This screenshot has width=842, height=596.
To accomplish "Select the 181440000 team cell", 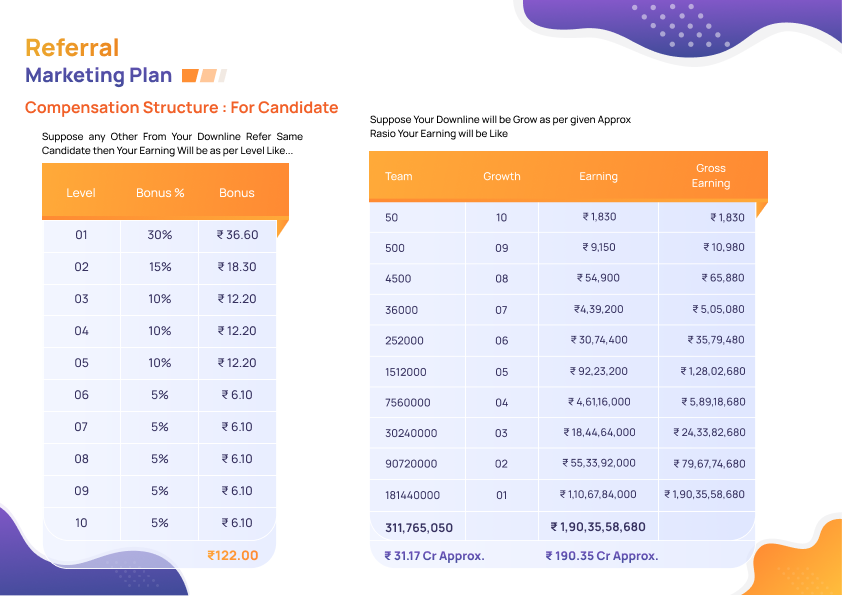I will click(412, 495).
